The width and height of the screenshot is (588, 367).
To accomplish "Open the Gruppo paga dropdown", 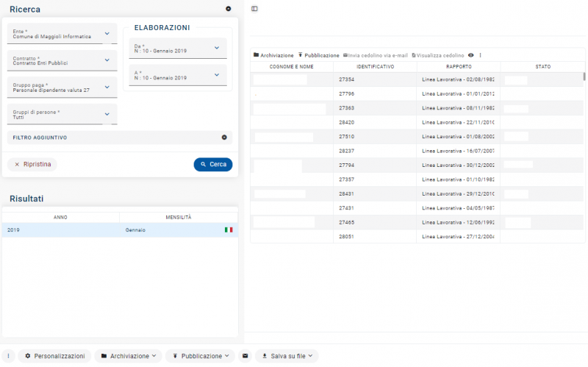I will [62, 88].
